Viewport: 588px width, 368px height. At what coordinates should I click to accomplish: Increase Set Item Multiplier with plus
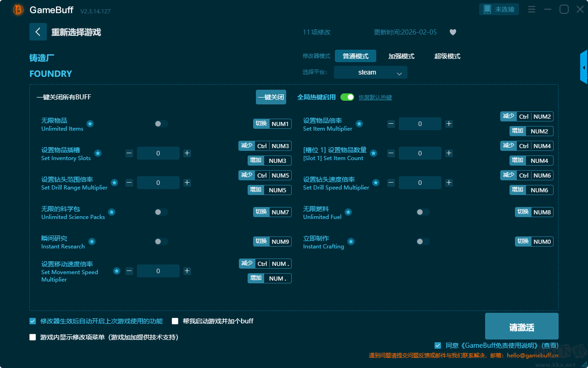pos(449,124)
